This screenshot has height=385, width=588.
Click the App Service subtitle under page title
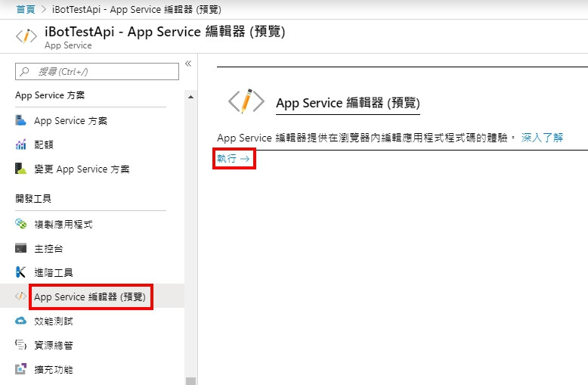[x=68, y=45]
